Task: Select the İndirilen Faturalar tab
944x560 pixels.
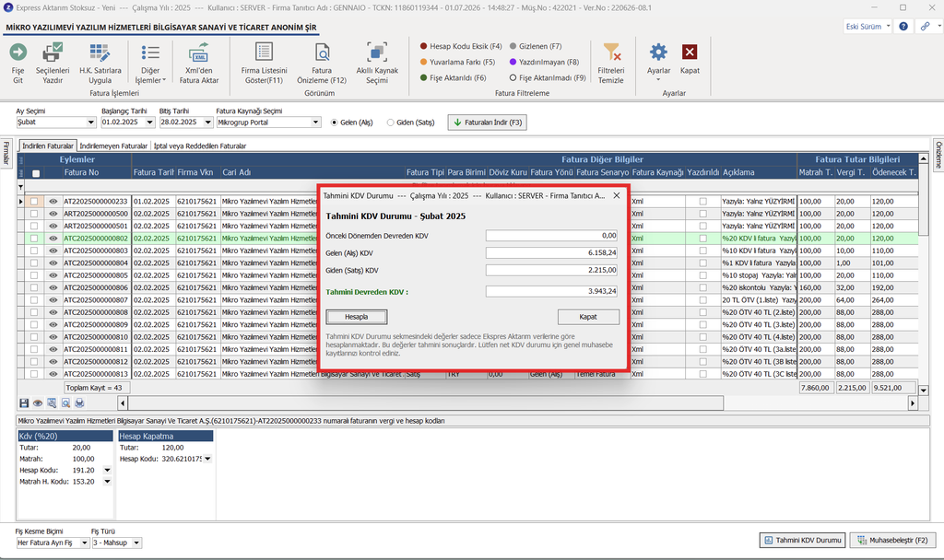Action: (x=48, y=146)
